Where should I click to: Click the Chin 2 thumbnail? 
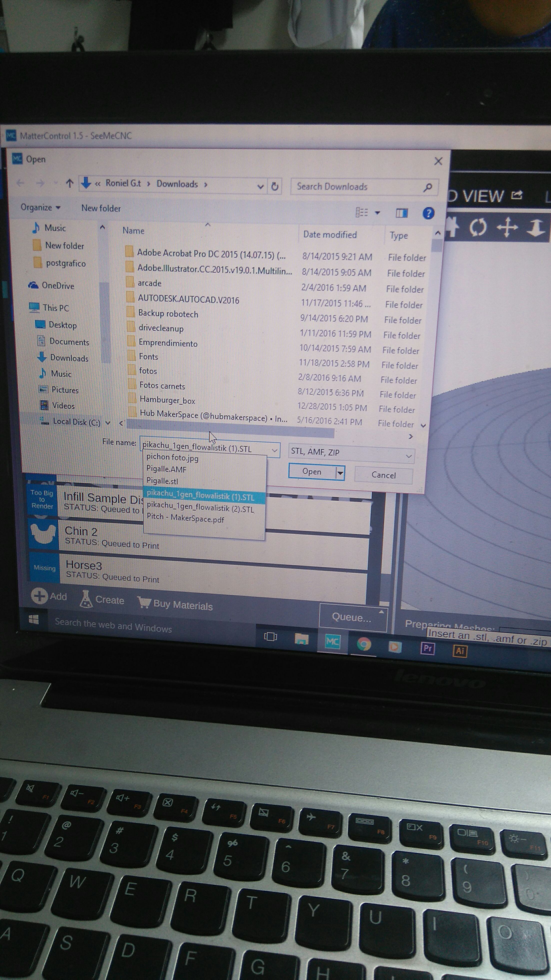(x=43, y=534)
